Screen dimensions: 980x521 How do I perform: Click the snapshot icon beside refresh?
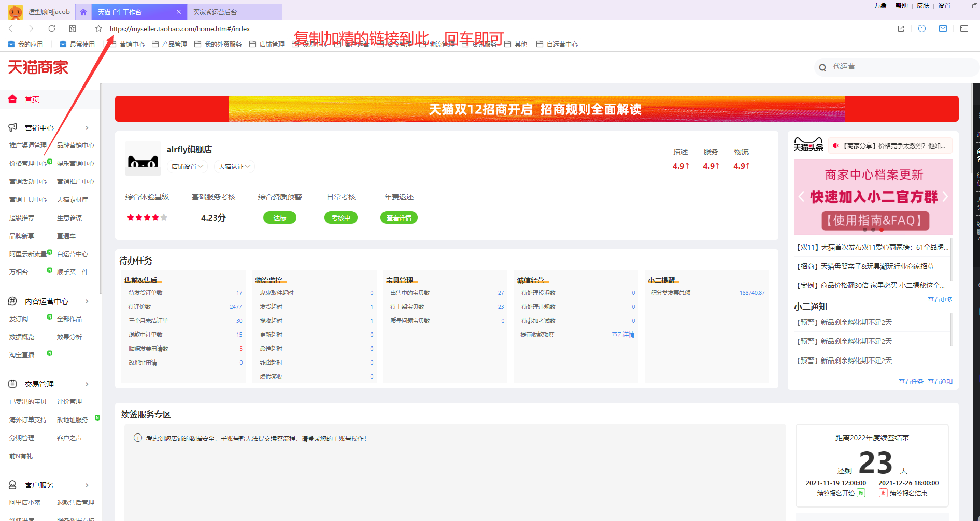(73, 28)
